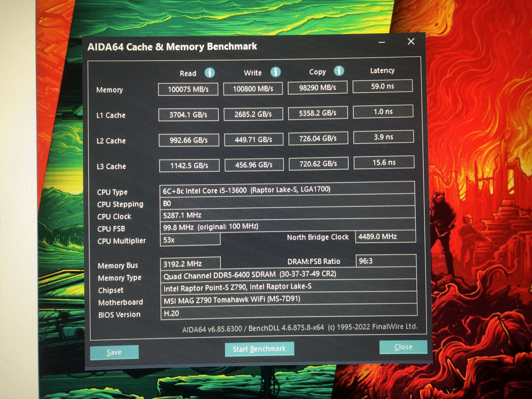This screenshot has height=399, width=532.
Task: Click the Close button at bottom right
Action: [403, 347]
